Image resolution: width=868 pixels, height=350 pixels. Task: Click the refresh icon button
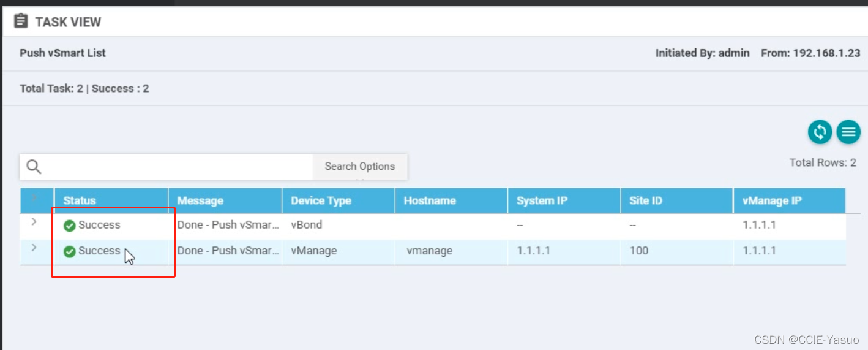click(x=820, y=132)
